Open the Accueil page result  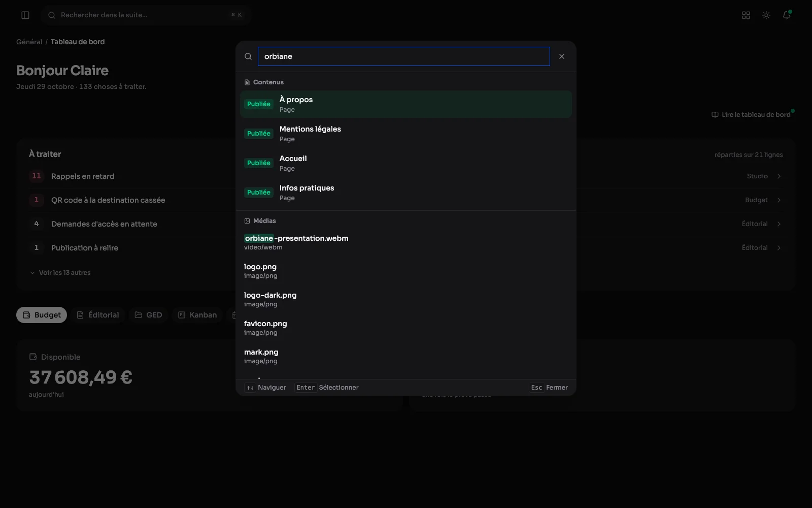(x=406, y=163)
